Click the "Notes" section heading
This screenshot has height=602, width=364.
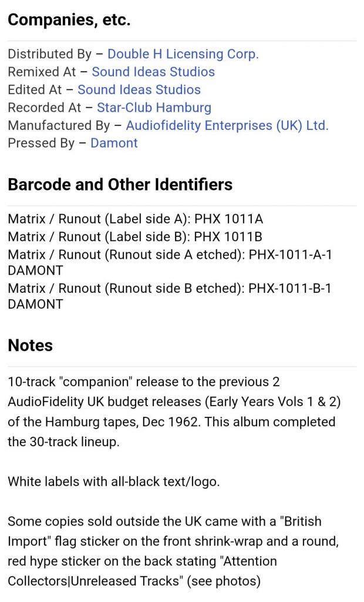[30, 346]
